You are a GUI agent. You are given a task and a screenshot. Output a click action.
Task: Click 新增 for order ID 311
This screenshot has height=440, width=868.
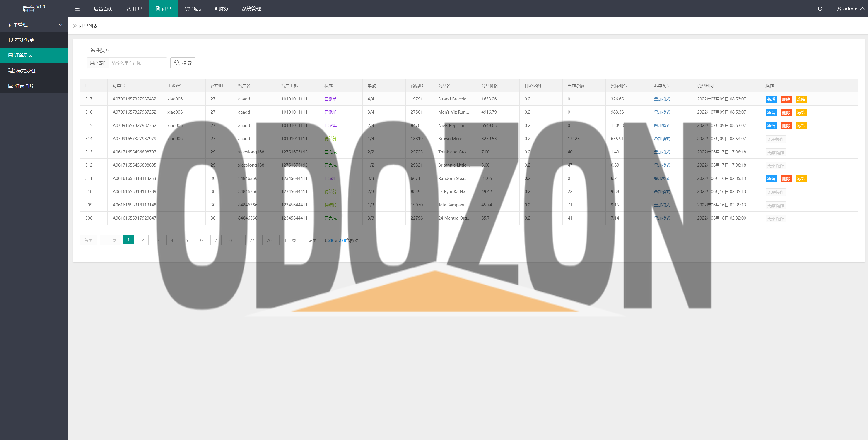(x=771, y=179)
